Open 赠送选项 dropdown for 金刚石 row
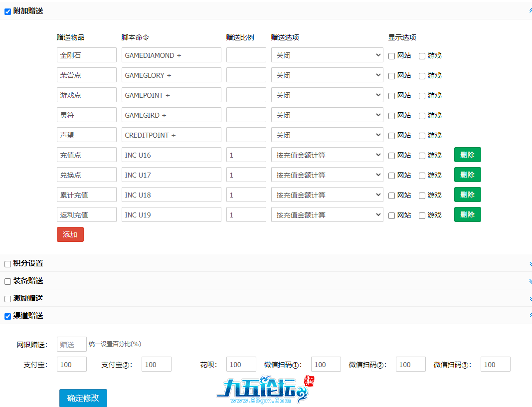Viewport: 532px width, 407px height. click(x=327, y=55)
